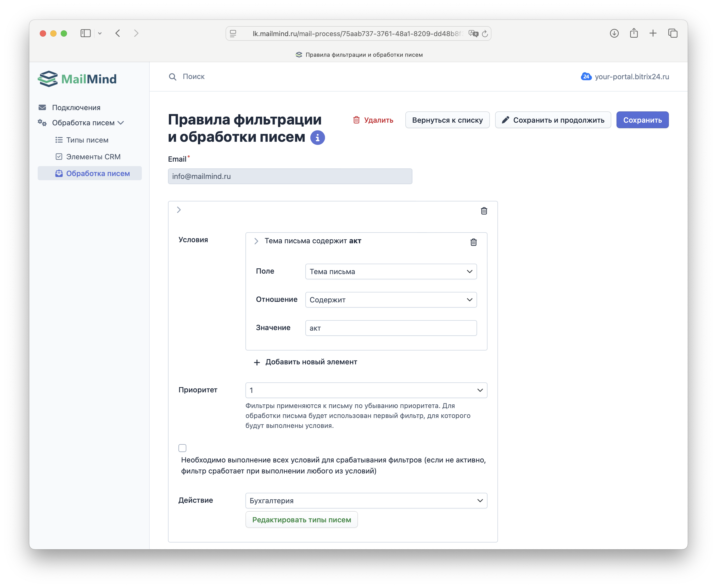717x588 pixels.
Task: Open the Действие dropdown with Бухгалтерия
Action: pyautogui.click(x=366, y=501)
